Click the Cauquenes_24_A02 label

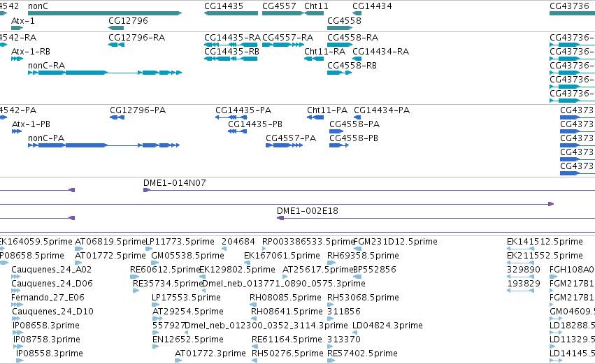[52, 270]
